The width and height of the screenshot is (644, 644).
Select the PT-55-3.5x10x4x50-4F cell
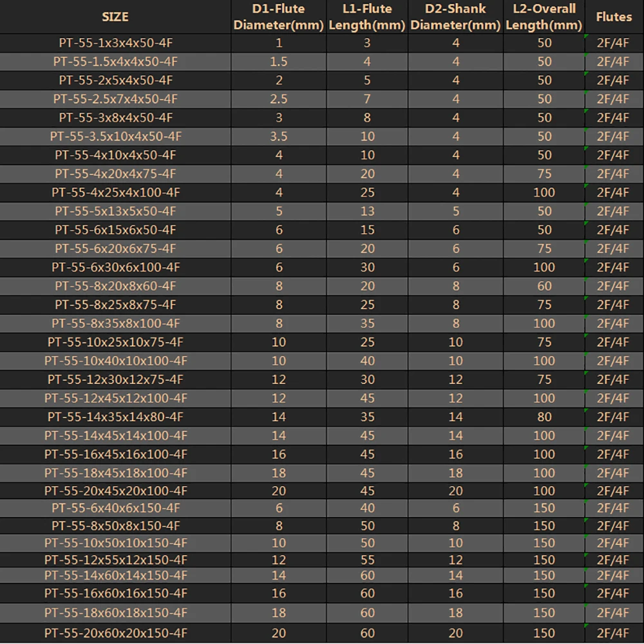click(115, 137)
